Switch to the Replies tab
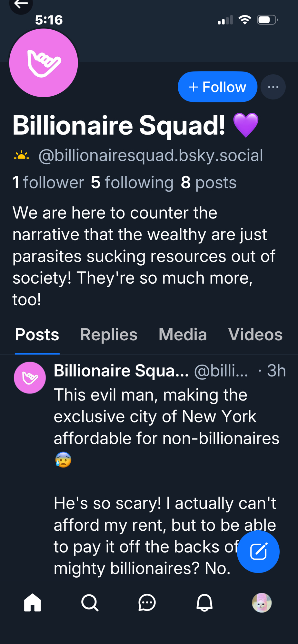Image resolution: width=298 pixels, height=644 pixels. [109, 335]
